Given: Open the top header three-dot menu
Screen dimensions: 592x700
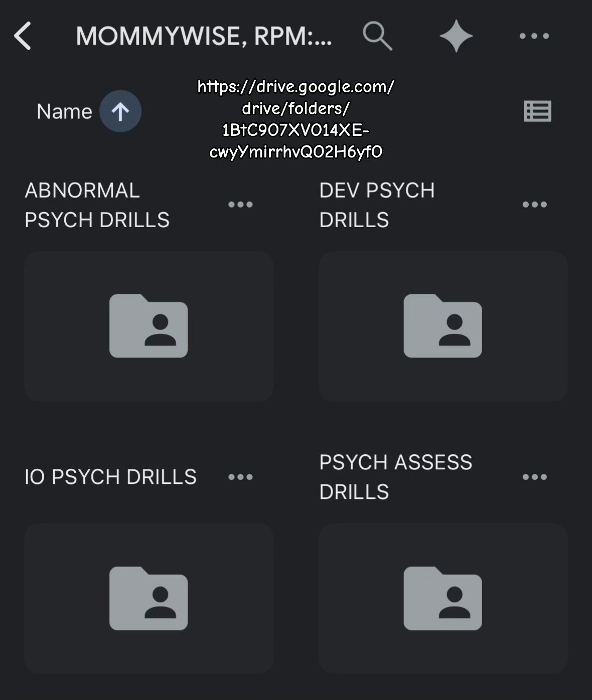Looking at the screenshot, I should click(534, 36).
